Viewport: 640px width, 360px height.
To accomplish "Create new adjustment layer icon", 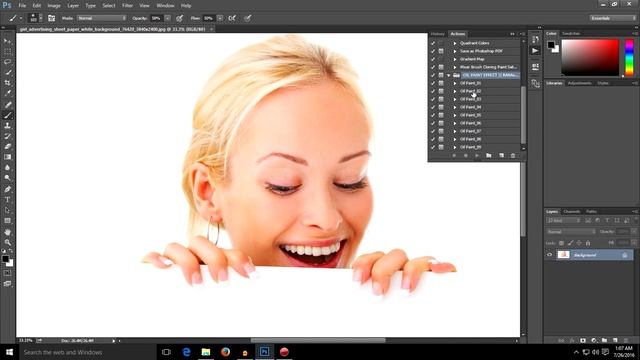I will coord(593,340).
